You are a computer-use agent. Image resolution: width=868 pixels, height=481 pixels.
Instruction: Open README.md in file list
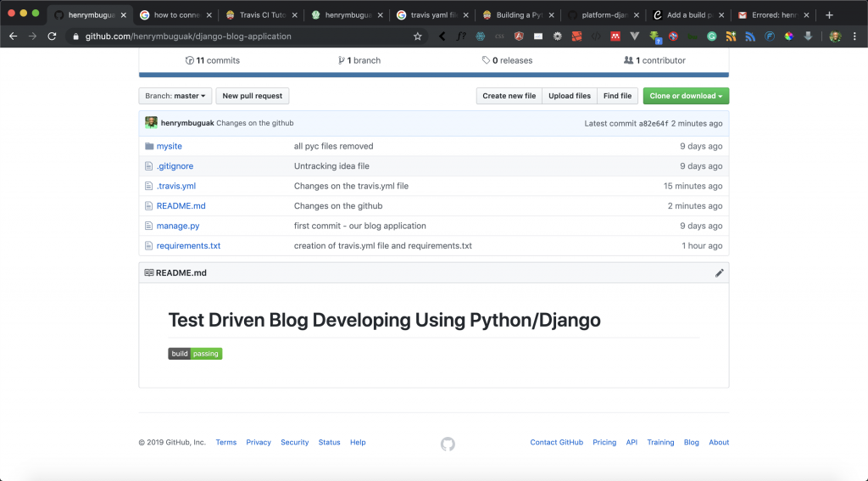(181, 206)
